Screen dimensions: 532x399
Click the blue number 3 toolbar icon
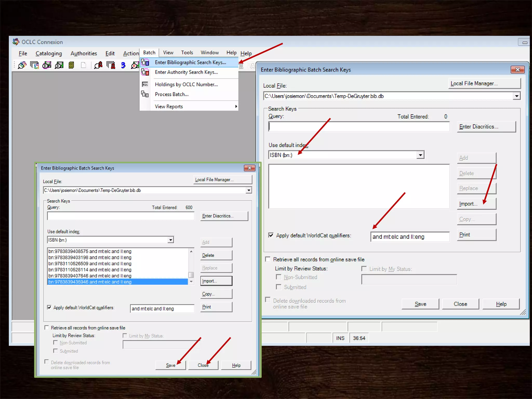123,65
